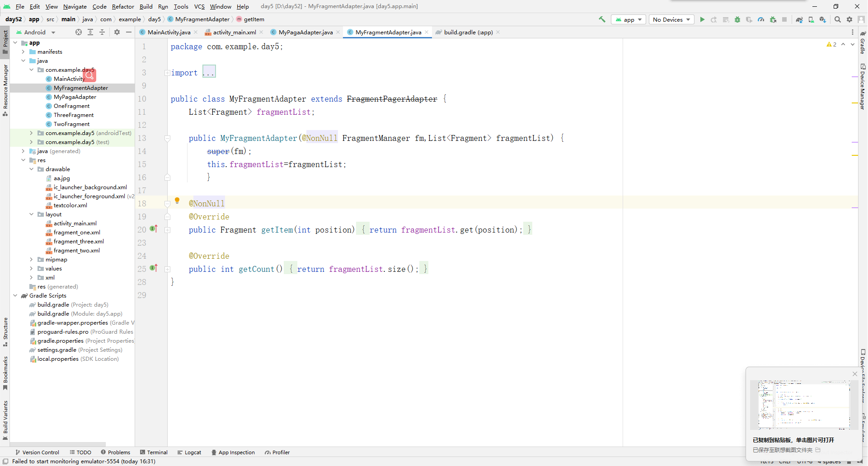Collapse the drawable folder
This screenshot has width=868, height=466.
31,169
